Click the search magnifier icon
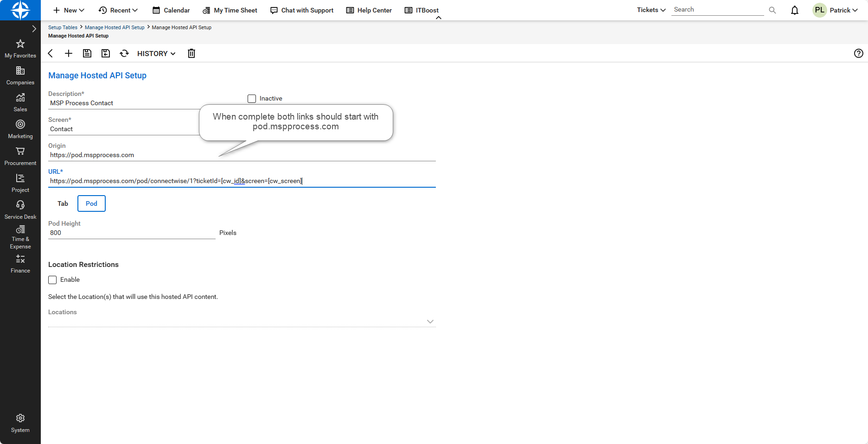The height and width of the screenshot is (444, 868). click(772, 10)
